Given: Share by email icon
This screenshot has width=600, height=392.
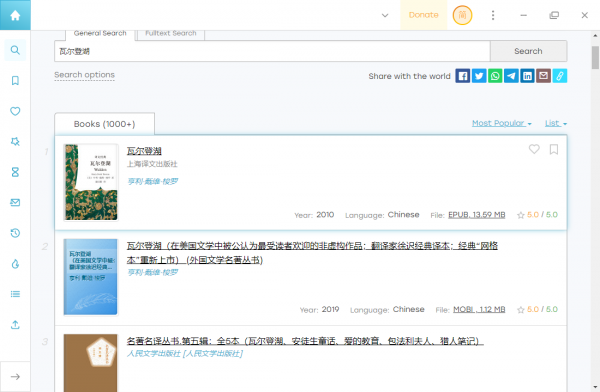Looking at the screenshot, I should point(543,76).
